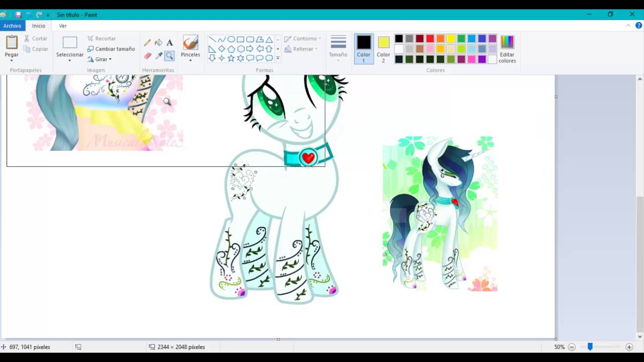
Task: Choose the rectangle shape
Action: (x=240, y=39)
